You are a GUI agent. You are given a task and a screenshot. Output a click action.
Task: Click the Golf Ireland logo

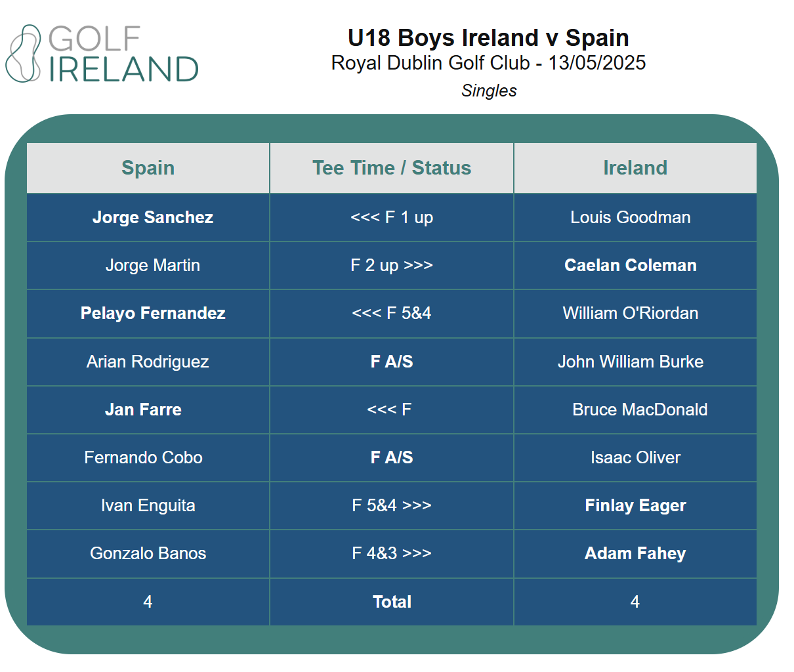click(x=102, y=54)
